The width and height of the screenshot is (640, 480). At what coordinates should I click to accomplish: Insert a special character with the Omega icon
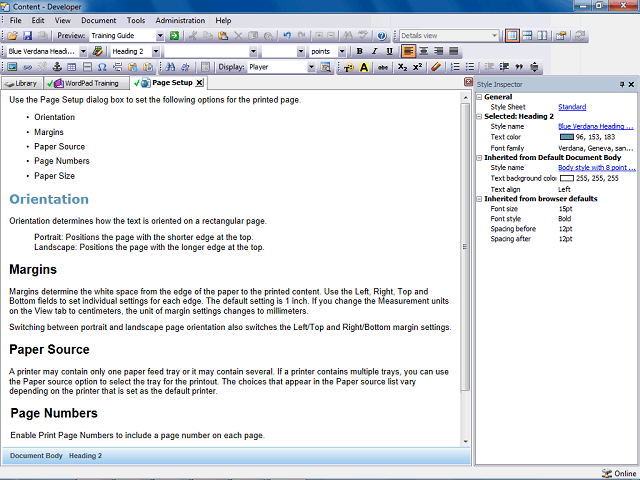102,67
